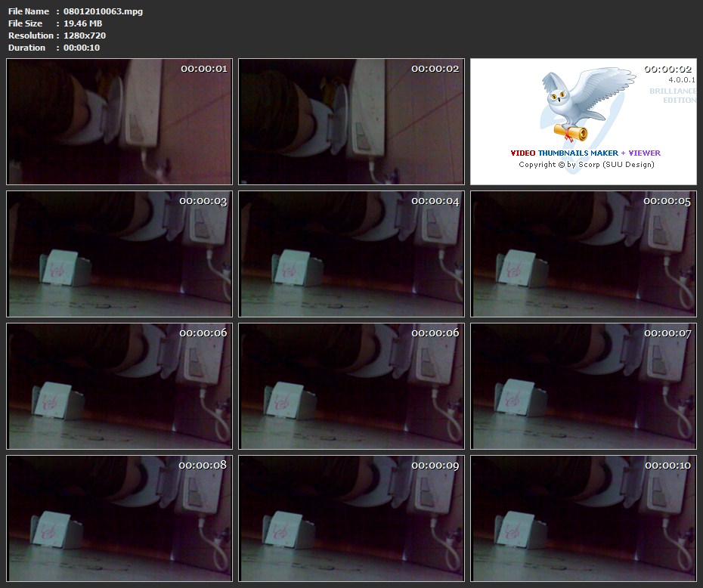Click the version number 4.0.0.1
This screenshot has width=703, height=588.
coord(682,79)
